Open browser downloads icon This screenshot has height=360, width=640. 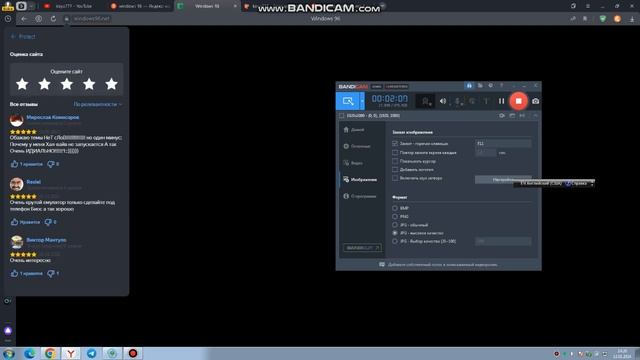(632, 19)
